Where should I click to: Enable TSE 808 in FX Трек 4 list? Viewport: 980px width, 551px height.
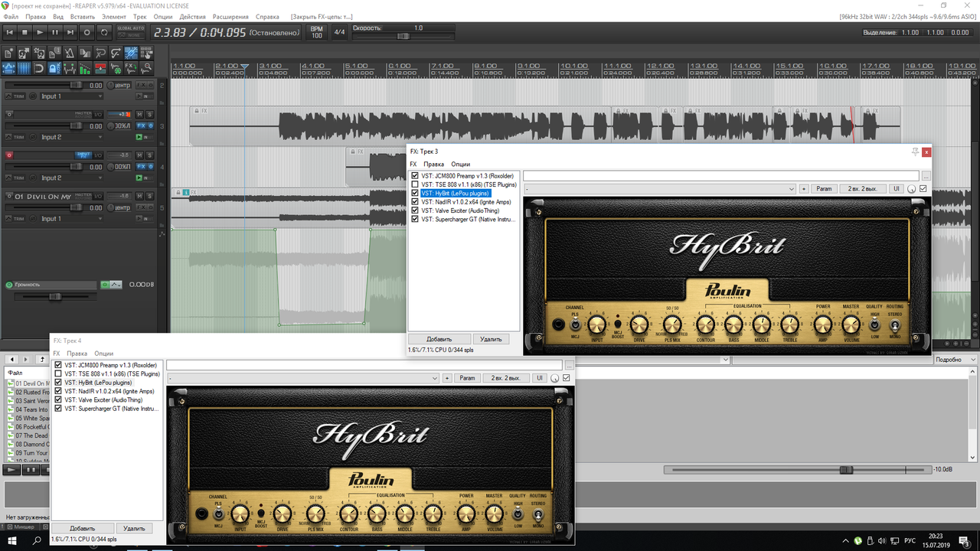(58, 374)
